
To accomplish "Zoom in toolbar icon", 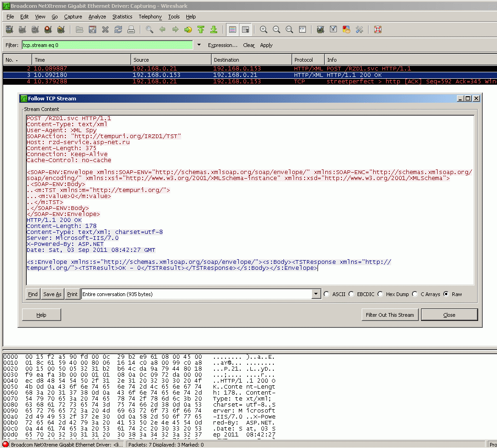I will tap(263, 29).
